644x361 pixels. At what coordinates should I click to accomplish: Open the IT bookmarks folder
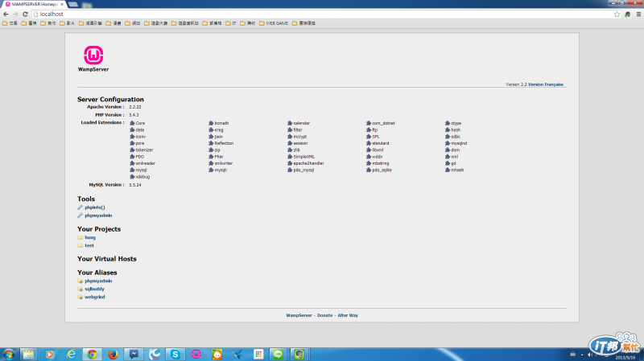click(231, 23)
